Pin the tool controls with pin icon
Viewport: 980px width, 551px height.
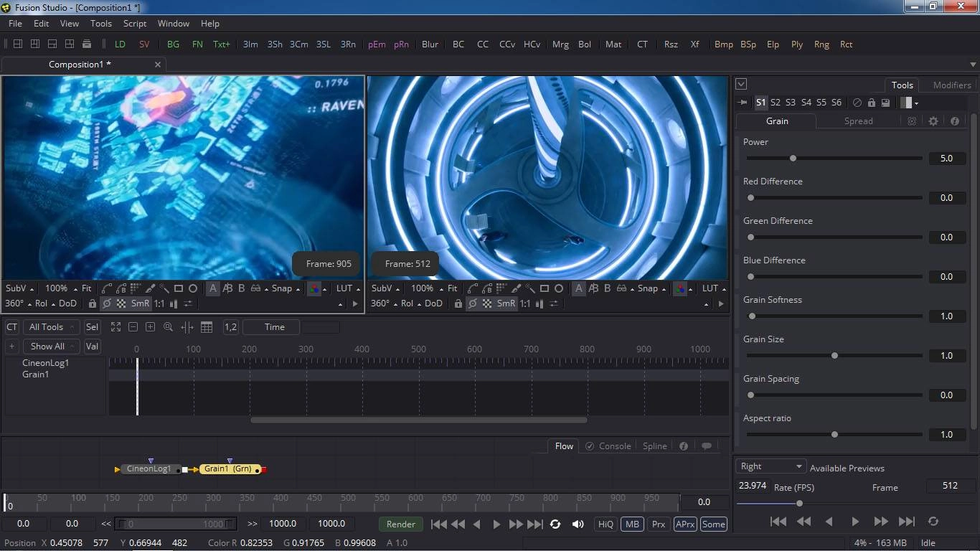pos(743,103)
